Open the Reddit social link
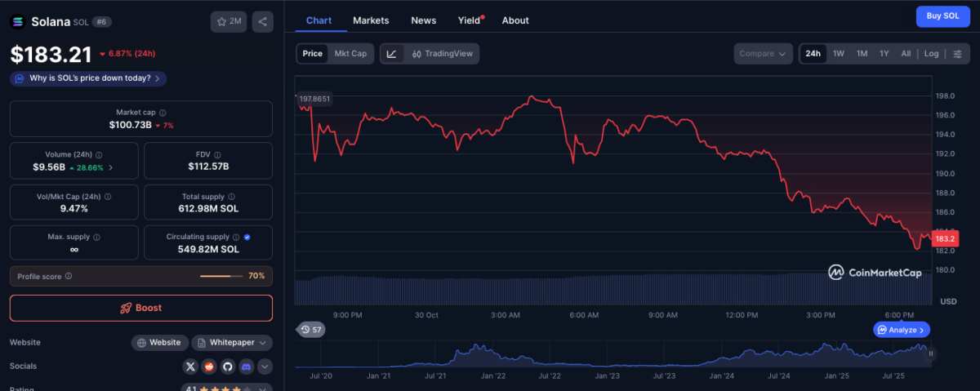This screenshot has height=391, width=980. 209,367
